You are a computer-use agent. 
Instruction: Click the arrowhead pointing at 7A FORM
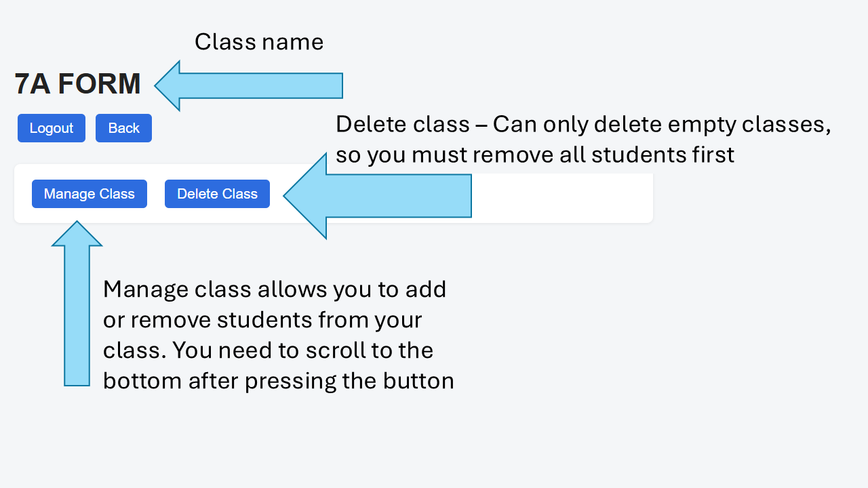pyautogui.click(x=170, y=85)
